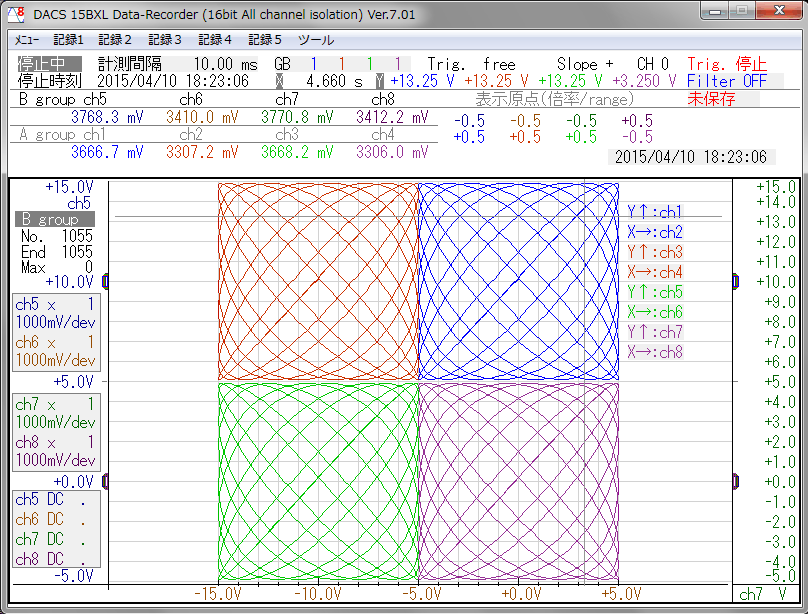Select the purple GB gain value 1

(x=398, y=64)
